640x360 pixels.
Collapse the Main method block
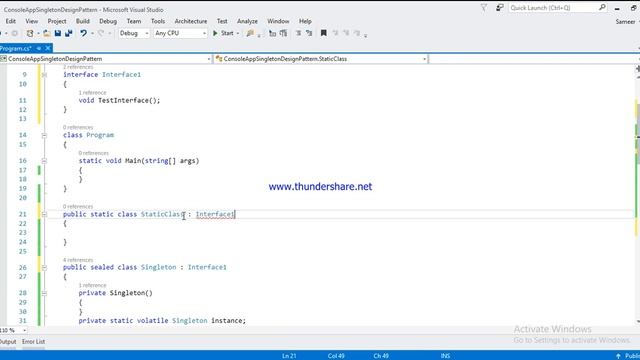tap(44, 161)
